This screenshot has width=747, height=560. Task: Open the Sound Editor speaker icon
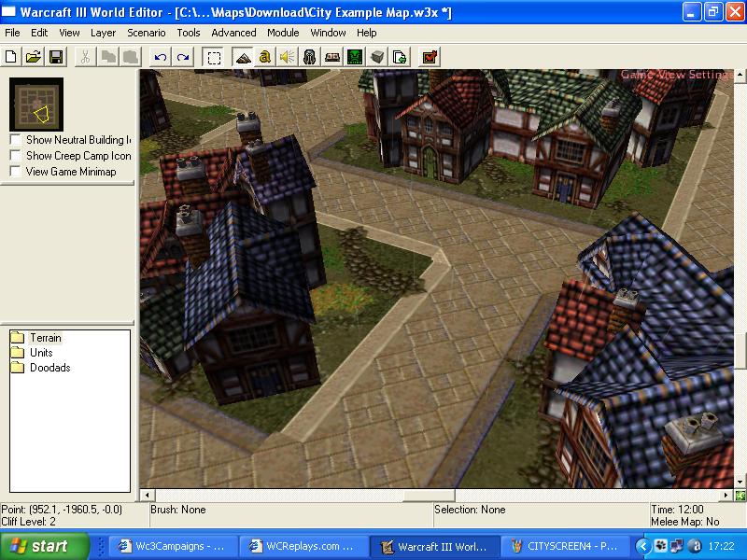point(288,58)
